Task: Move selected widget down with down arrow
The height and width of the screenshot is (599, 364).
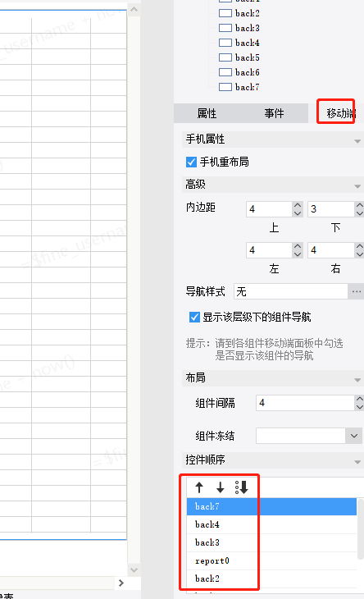Action: (221, 487)
